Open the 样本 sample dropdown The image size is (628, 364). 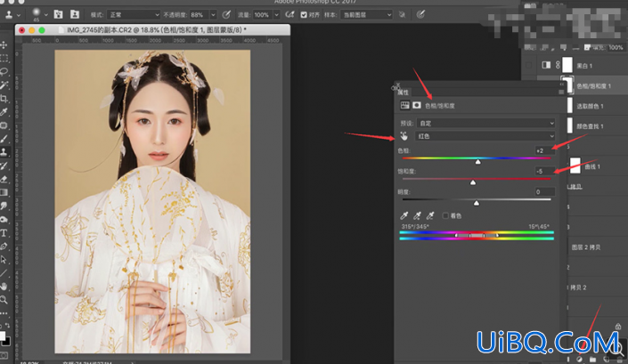(x=366, y=15)
